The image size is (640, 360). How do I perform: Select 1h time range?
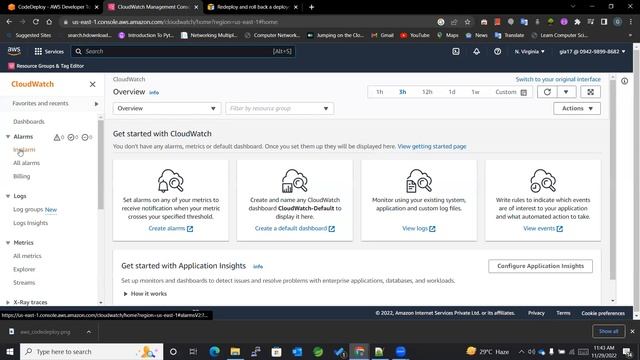(x=380, y=92)
